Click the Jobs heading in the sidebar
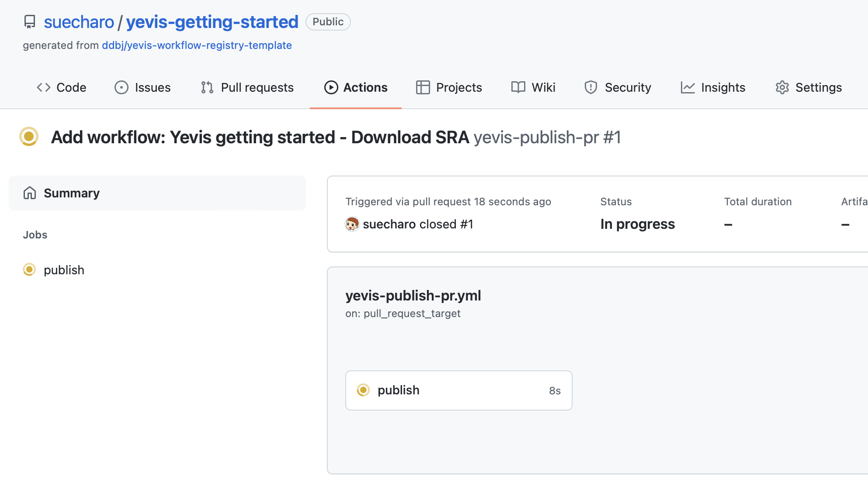Viewport: 868px width, 497px height. 35,235
